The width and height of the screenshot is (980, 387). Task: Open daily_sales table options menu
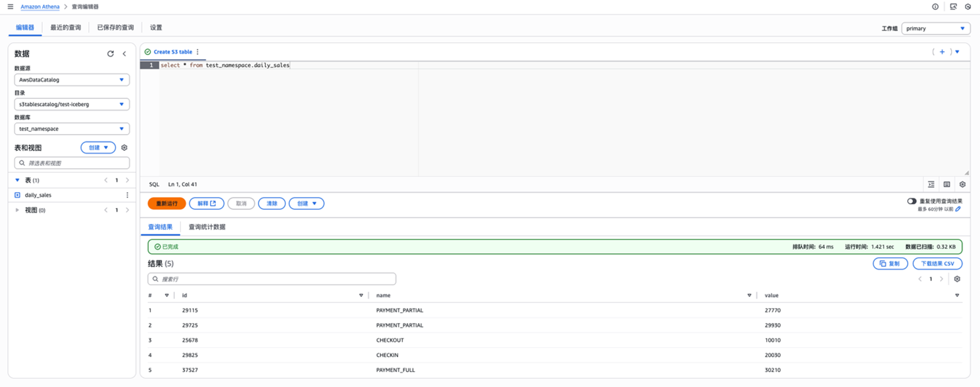point(127,195)
